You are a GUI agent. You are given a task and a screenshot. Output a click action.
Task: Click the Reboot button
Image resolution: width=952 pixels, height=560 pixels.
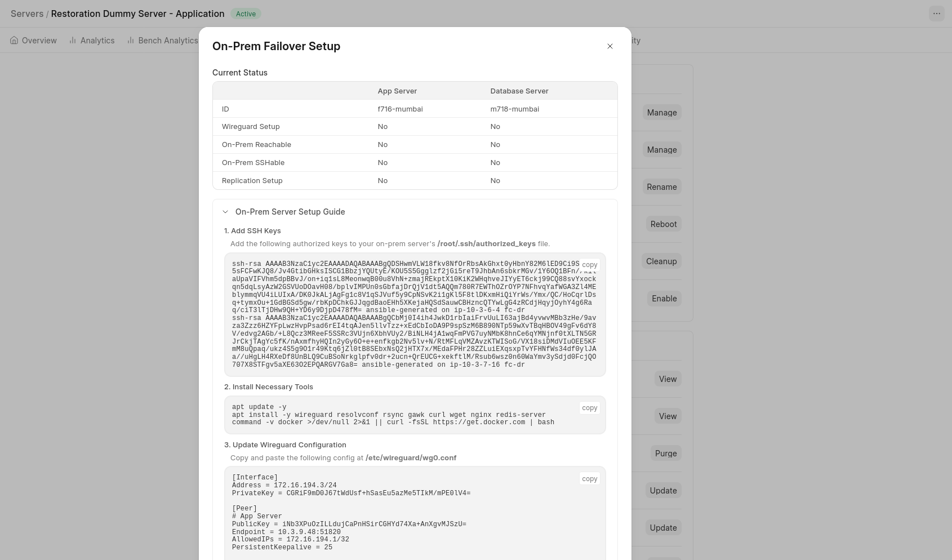[x=663, y=224]
